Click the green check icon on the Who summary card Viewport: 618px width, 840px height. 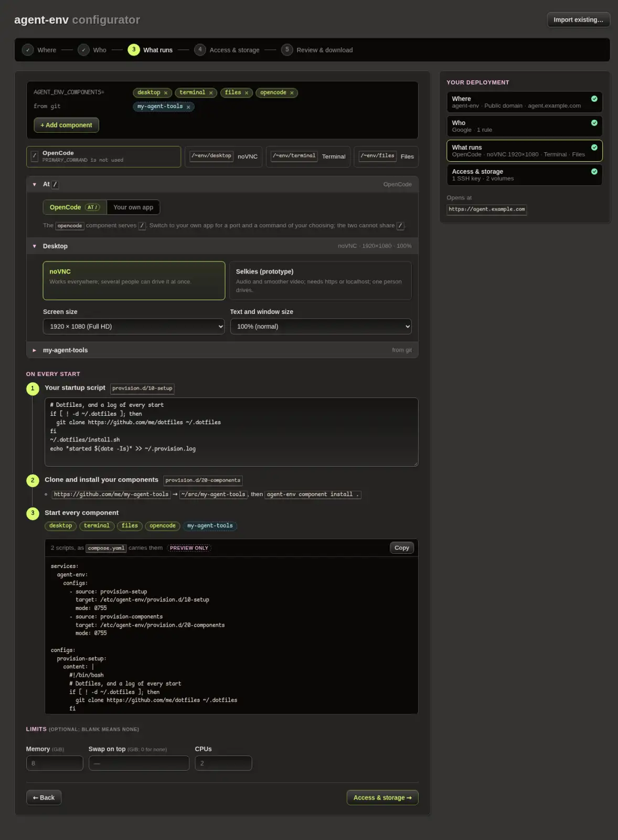click(x=594, y=123)
